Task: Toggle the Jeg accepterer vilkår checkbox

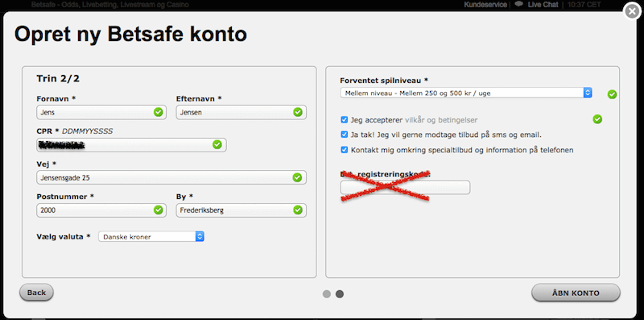Action: coord(345,119)
